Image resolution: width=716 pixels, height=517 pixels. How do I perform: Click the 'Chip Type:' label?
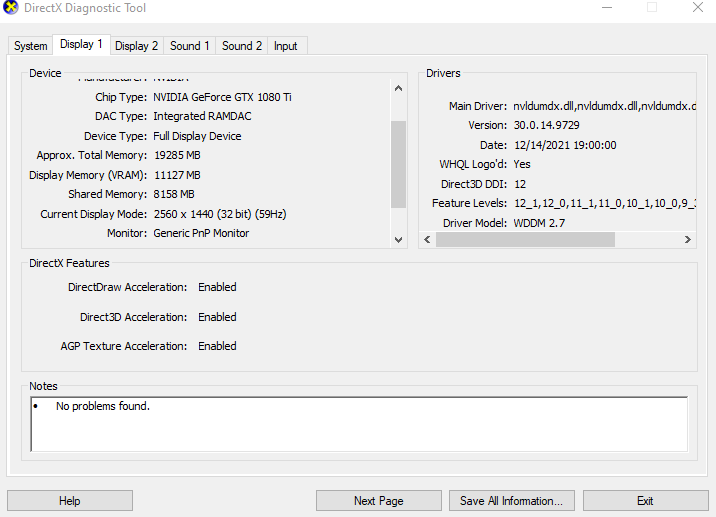(x=121, y=97)
